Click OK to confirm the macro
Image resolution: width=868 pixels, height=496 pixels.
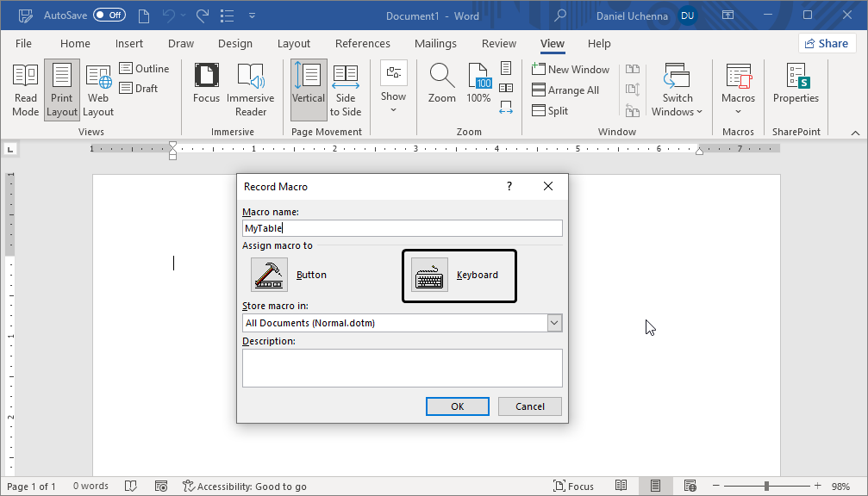tap(457, 406)
